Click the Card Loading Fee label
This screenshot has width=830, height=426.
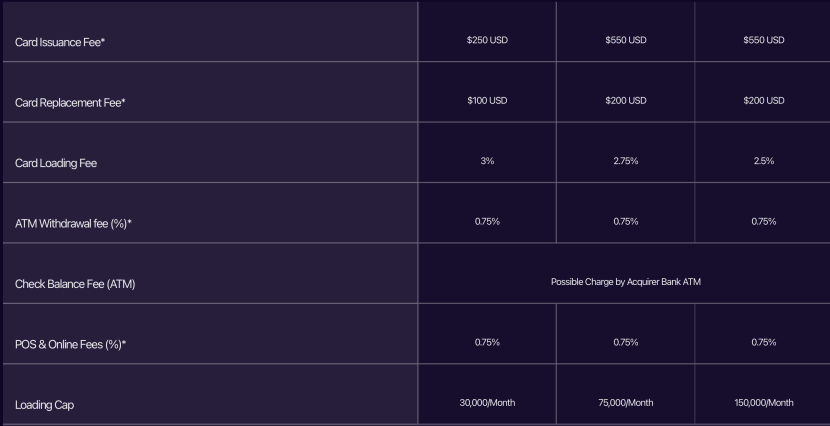[56, 163]
